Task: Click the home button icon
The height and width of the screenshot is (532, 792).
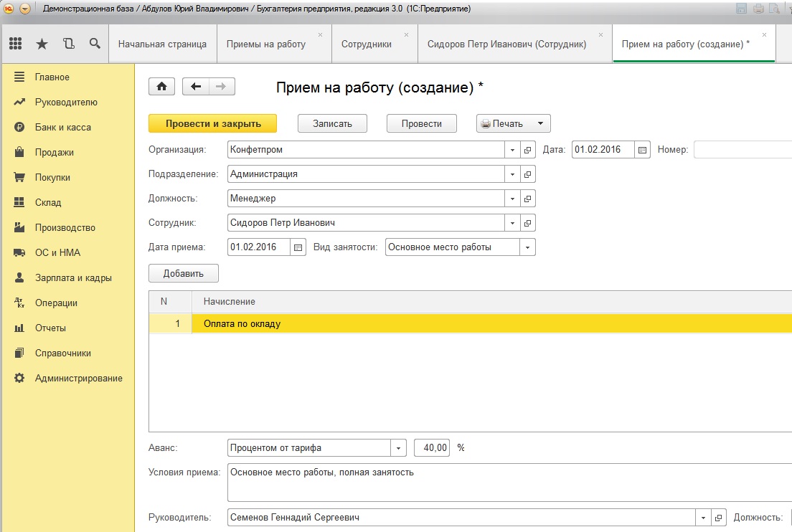Action: pyautogui.click(x=161, y=86)
